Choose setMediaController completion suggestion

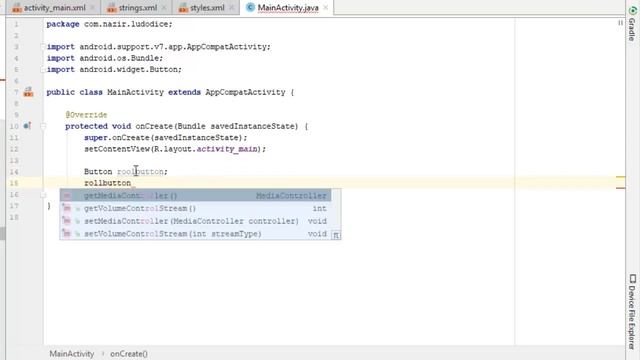[196, 221]
